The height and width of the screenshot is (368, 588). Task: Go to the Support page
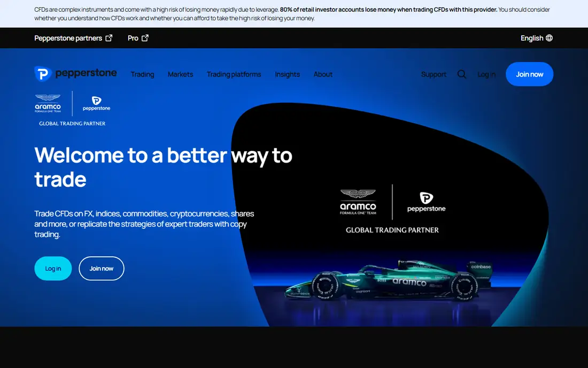tap(434, 74)
